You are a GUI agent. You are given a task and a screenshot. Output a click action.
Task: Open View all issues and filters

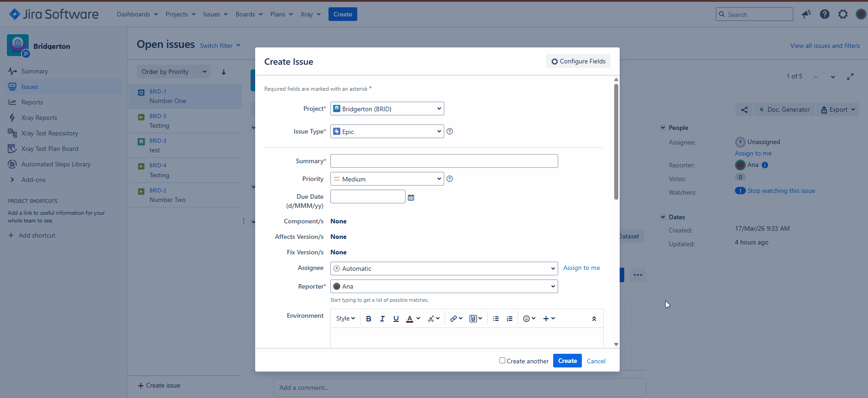825,46
